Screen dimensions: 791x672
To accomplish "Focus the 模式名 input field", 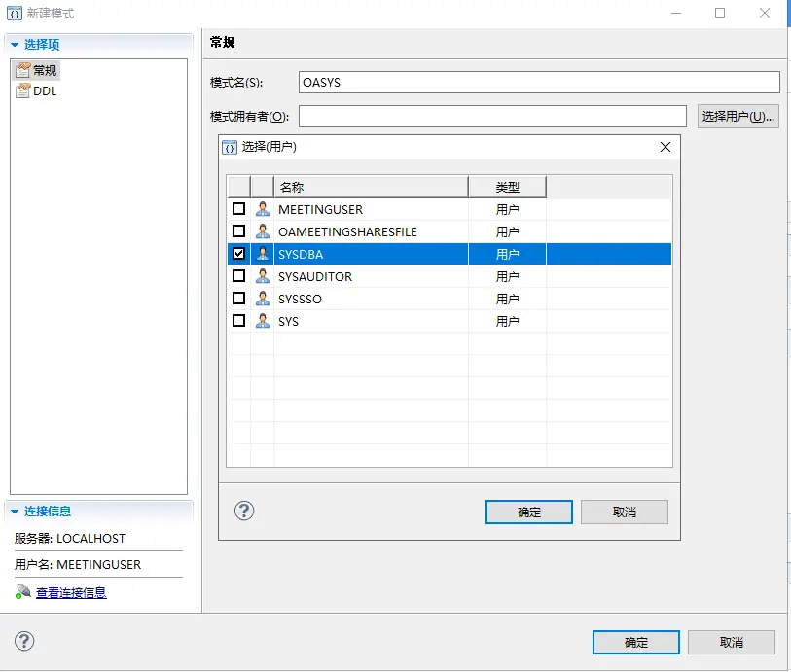I will tap(539, 82).
